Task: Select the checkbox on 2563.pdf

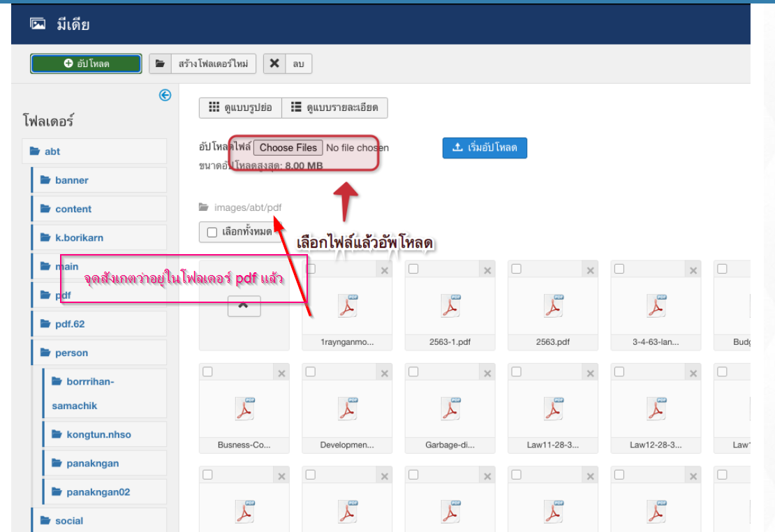Action: (x=516, y=269)
